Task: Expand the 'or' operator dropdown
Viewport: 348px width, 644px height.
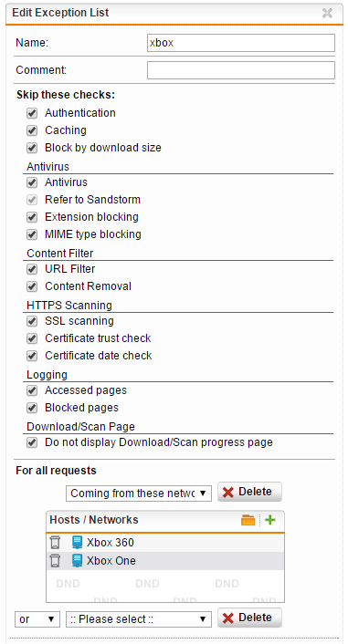Action: click(x=37, y=619)
